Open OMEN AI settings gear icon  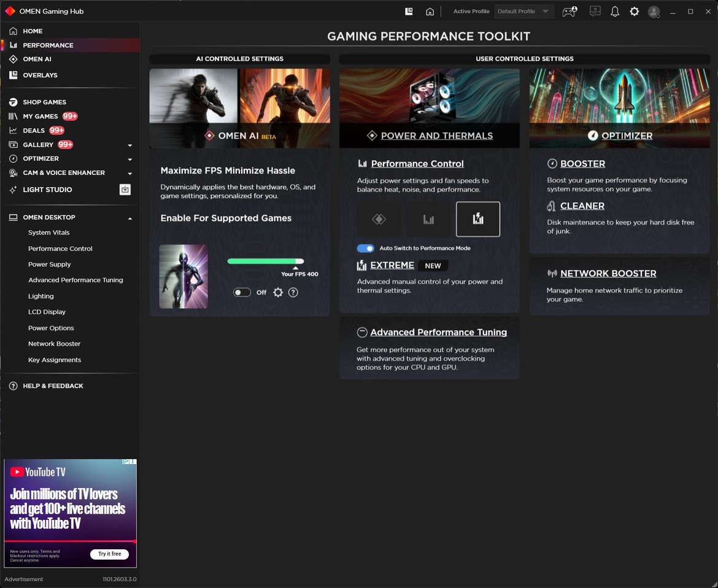coord(278,292)
